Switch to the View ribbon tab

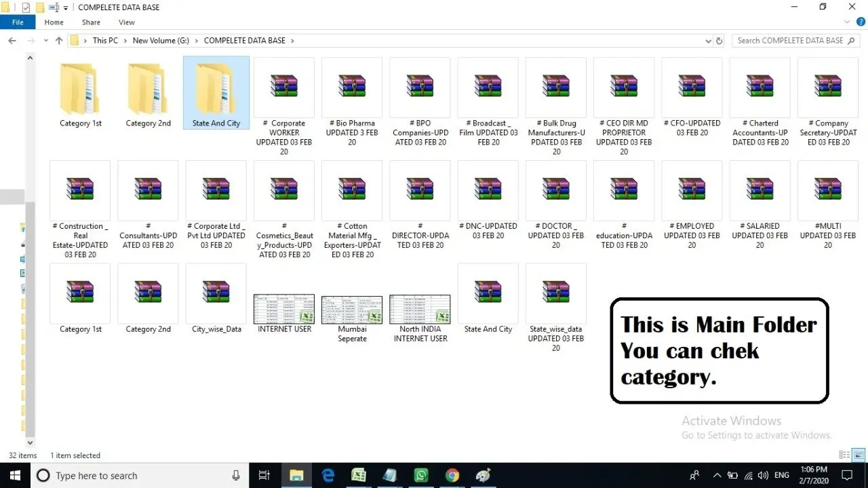tap(127, 22)
